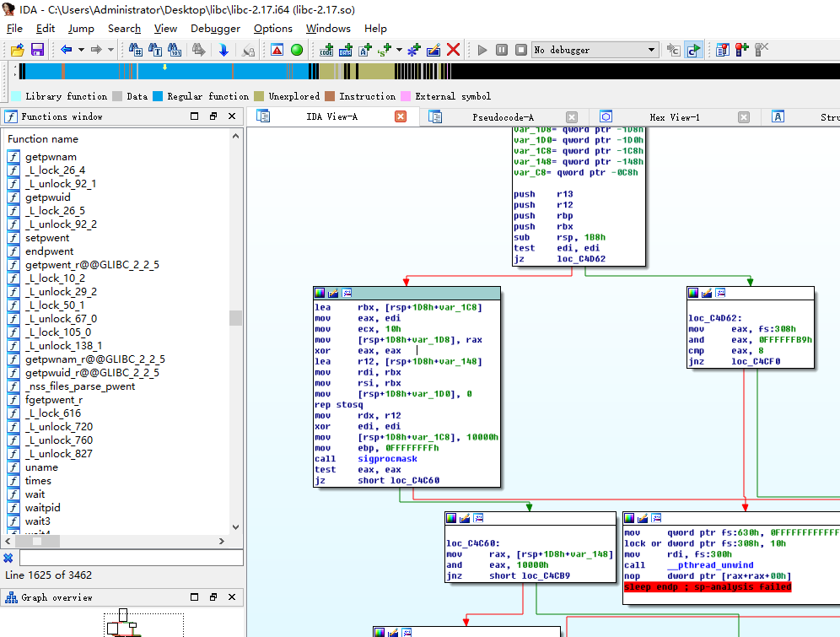Click the blue down-arrow jump icon
Viewport: 840px width, 637px height.
pos(223,50)
